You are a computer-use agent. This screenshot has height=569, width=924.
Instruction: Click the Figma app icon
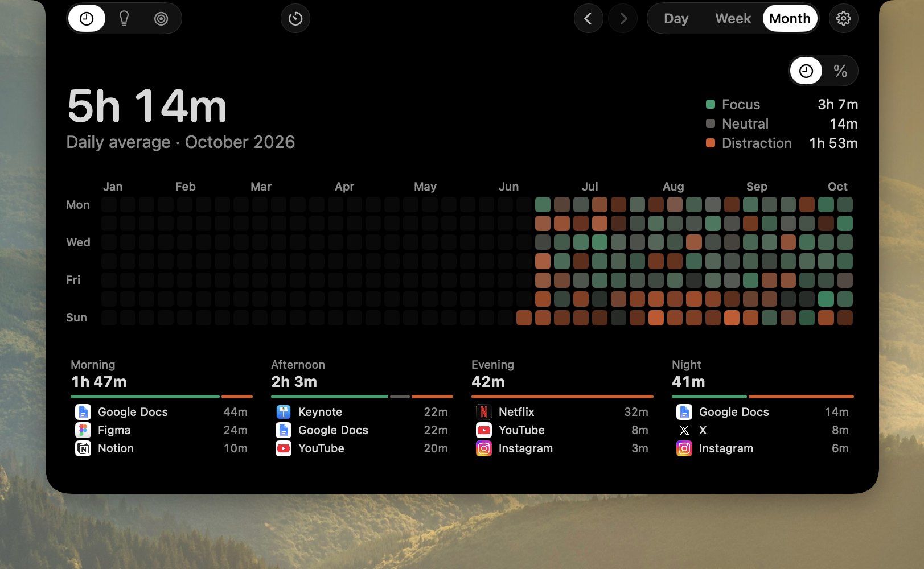[x=83, y=430]
